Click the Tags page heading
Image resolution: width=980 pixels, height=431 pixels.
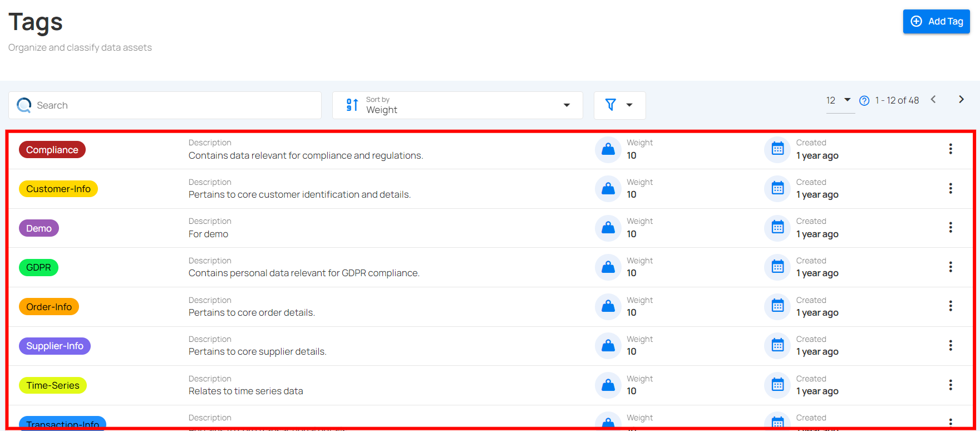point(36,22)
